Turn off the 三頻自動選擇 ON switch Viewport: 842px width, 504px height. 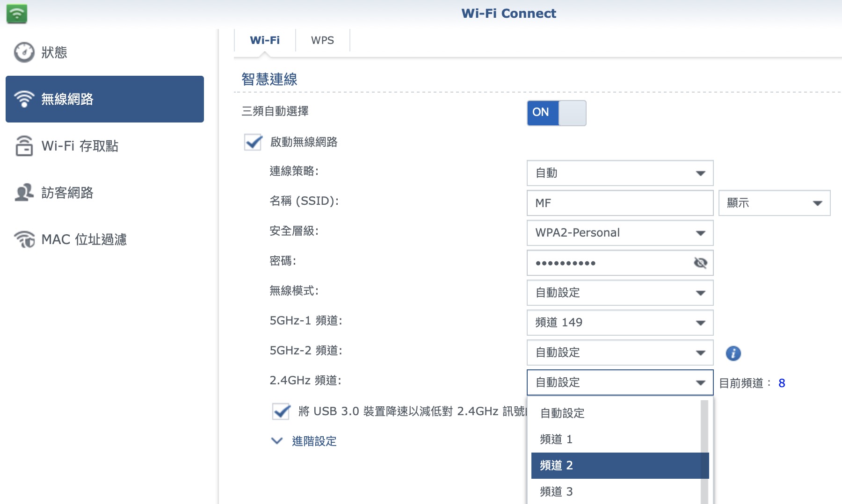click(x=556, y=113)
